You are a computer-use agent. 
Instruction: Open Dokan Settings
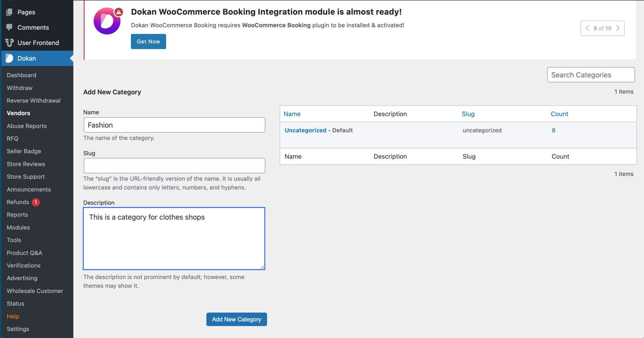coord(18,329)
